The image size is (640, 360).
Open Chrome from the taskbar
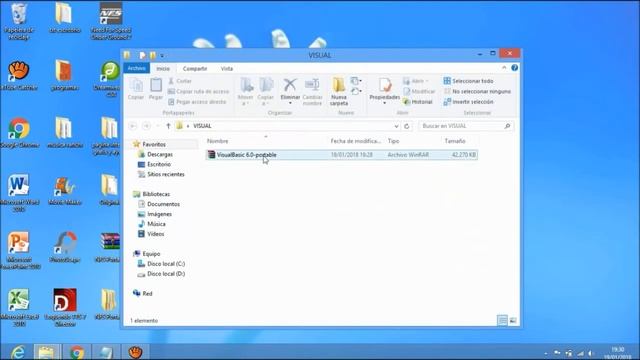pyautogui.click(x=77, y=352)
